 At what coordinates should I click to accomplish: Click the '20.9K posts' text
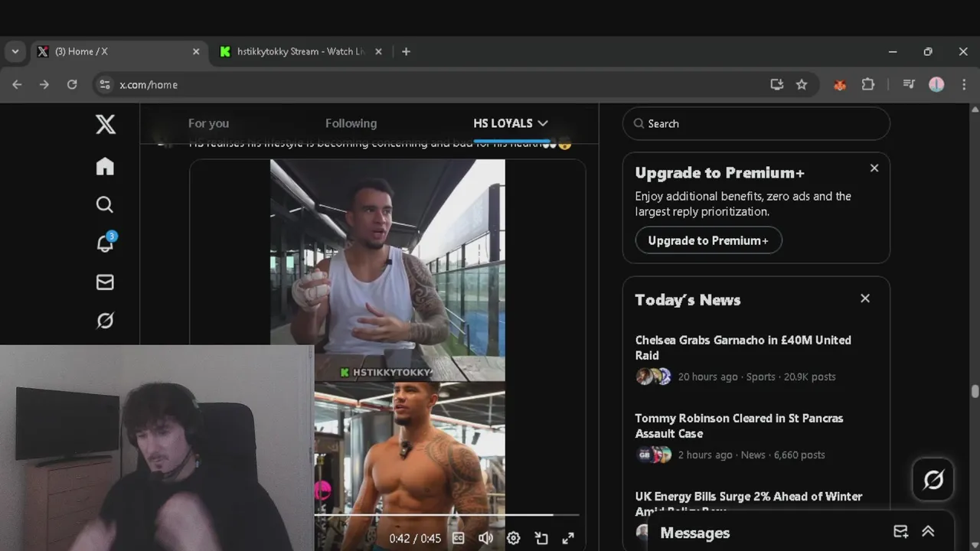click(810, 377)
